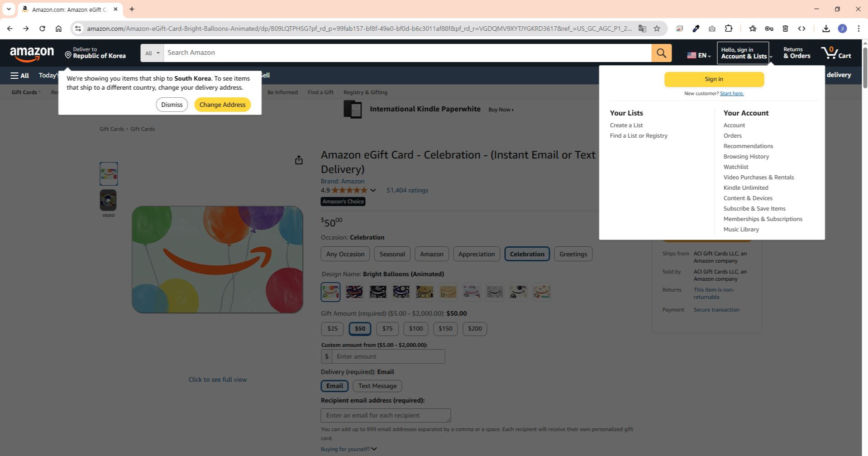Click Create a List link
Screen dimensions: 868x456
pyautogui.click(x=626, y=125)
